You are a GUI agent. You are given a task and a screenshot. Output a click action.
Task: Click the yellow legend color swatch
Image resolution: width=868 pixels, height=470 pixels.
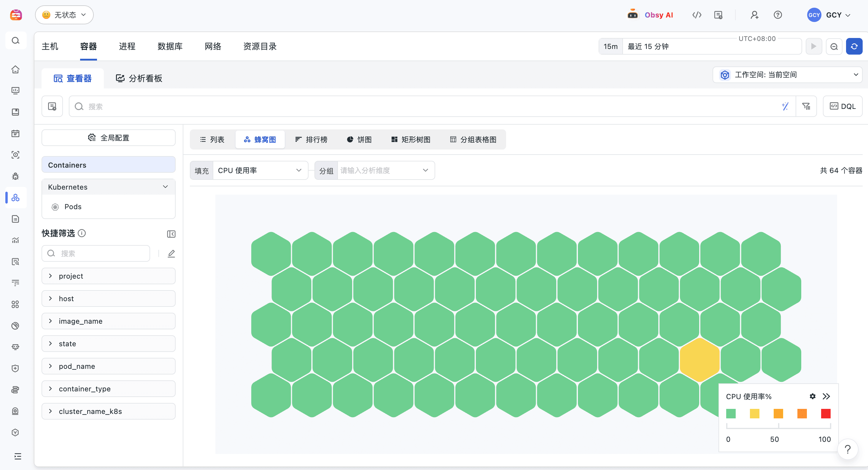754,413
